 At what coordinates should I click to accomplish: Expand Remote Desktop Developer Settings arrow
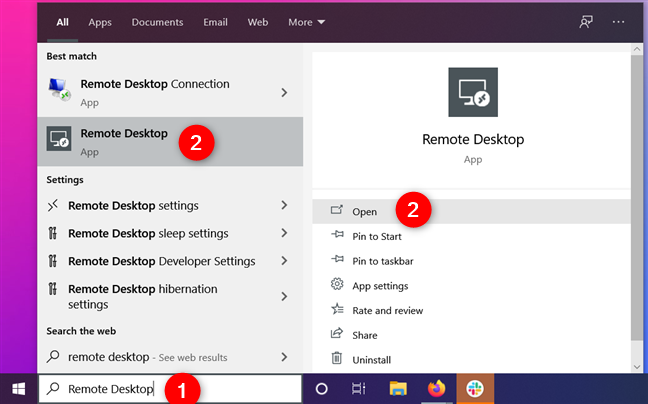(284, 261)
